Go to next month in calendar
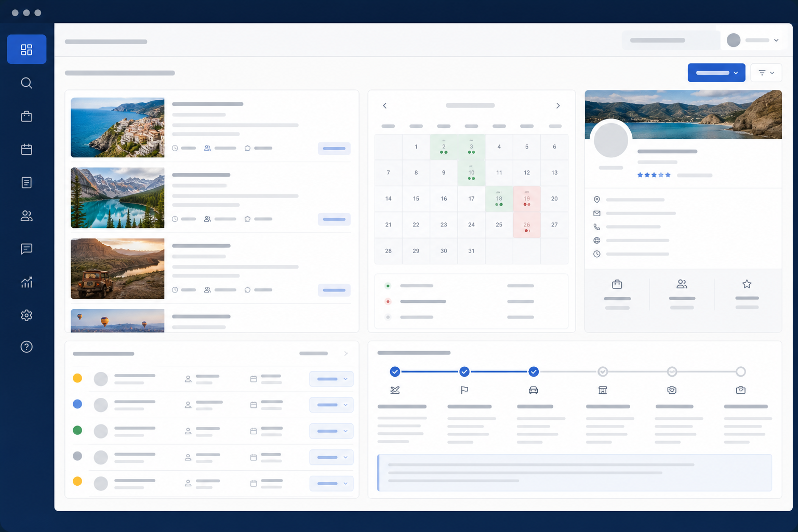This screenshot has width=798, height=532. coord(558,105)
